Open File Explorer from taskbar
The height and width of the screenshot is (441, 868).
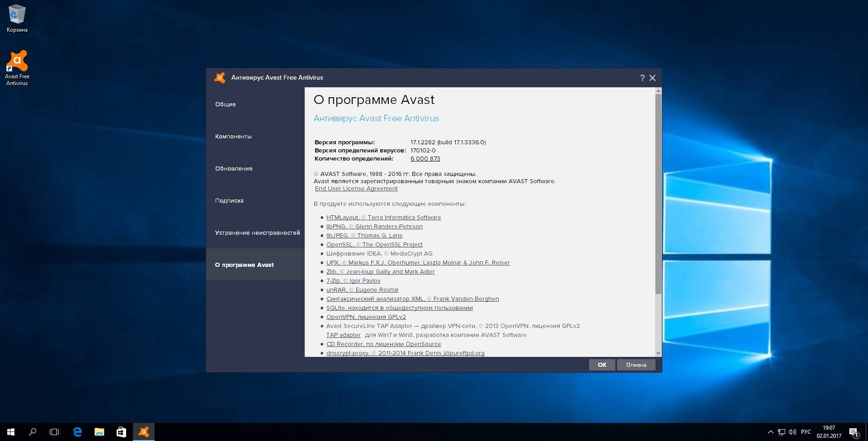point(99,432)
